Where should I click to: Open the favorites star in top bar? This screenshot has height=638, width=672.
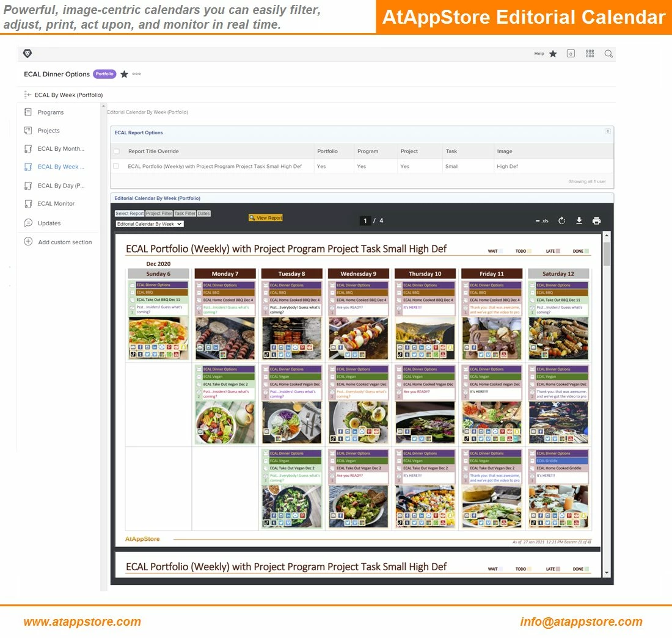[x=553, y=54]
